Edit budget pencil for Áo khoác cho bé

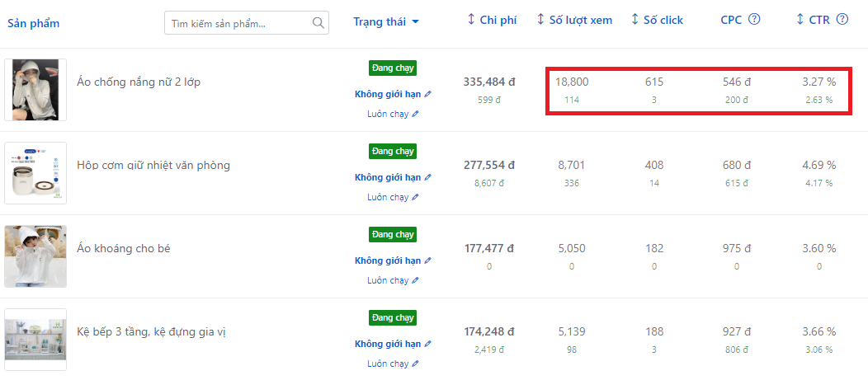[x=427, y=260]
